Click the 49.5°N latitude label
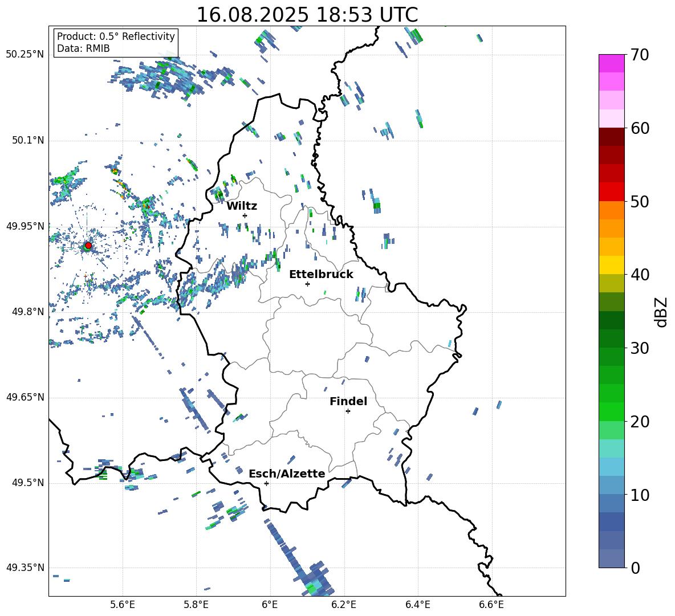The image size is (675, 616). point(28,483)
